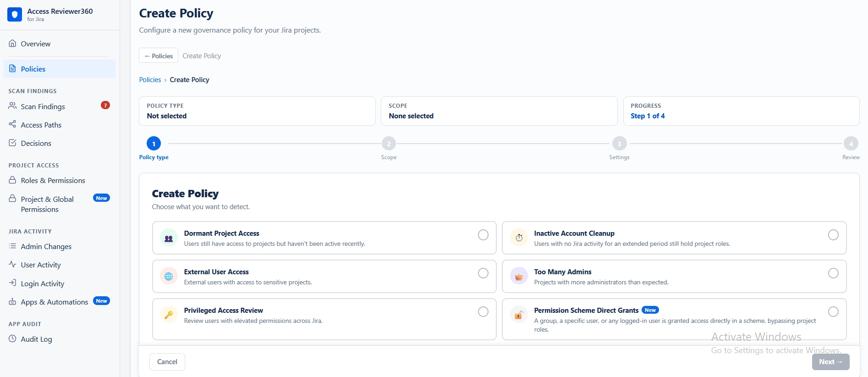Click the Access Reviewer360 shield logo
This screenshot has width=868, height=377.
15,15
